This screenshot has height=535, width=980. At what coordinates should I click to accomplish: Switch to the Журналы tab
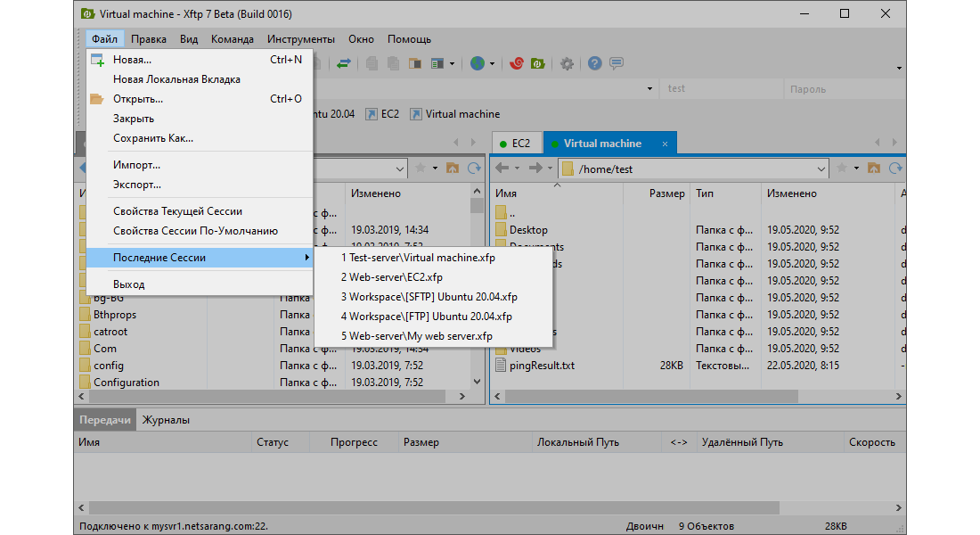[x=166, y=420]
